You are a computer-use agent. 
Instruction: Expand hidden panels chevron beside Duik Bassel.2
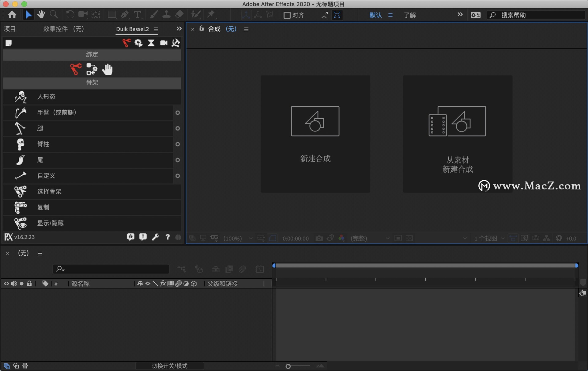[179, 29]
